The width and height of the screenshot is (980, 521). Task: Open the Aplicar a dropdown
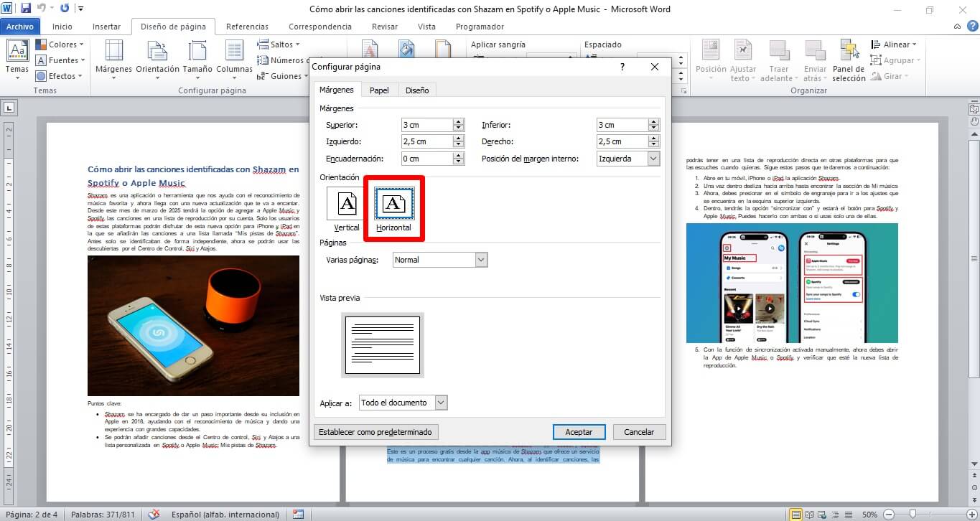pos(403,403)
